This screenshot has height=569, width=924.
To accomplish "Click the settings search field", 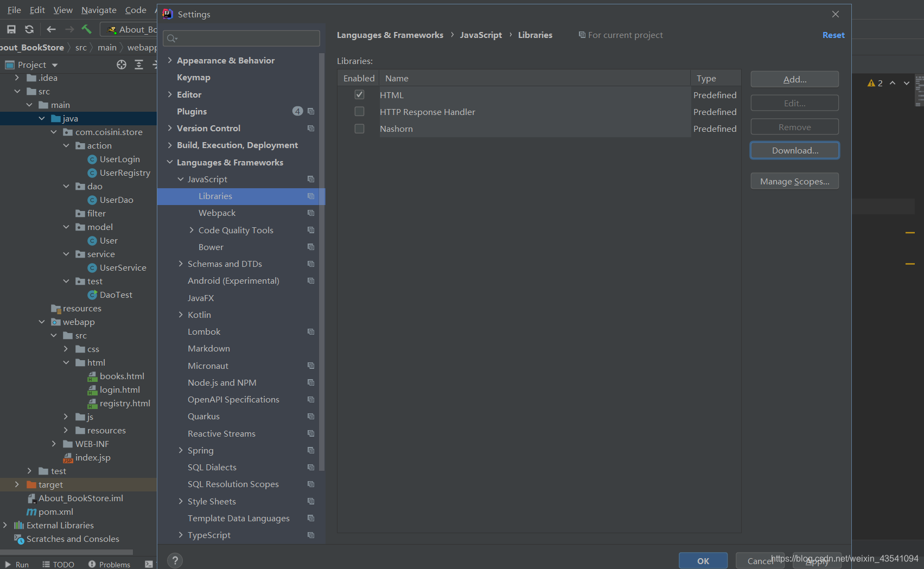I will (x=241, y=38).
